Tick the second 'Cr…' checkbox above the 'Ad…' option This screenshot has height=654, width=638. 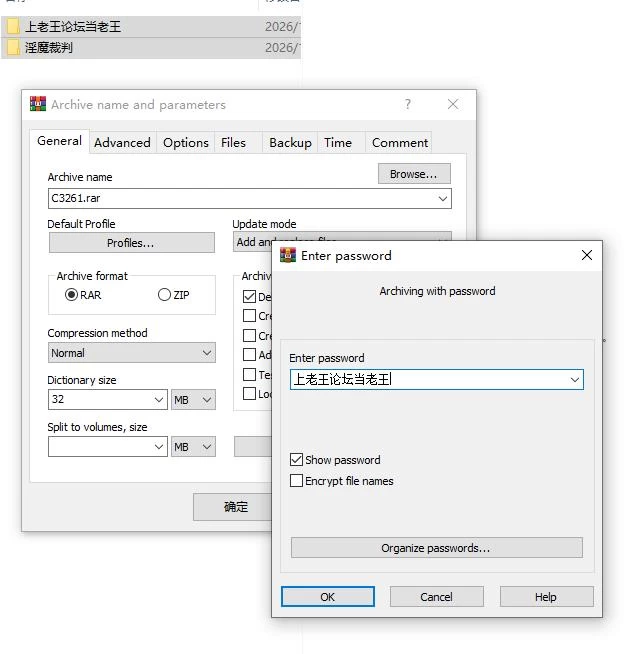point(249,335)
